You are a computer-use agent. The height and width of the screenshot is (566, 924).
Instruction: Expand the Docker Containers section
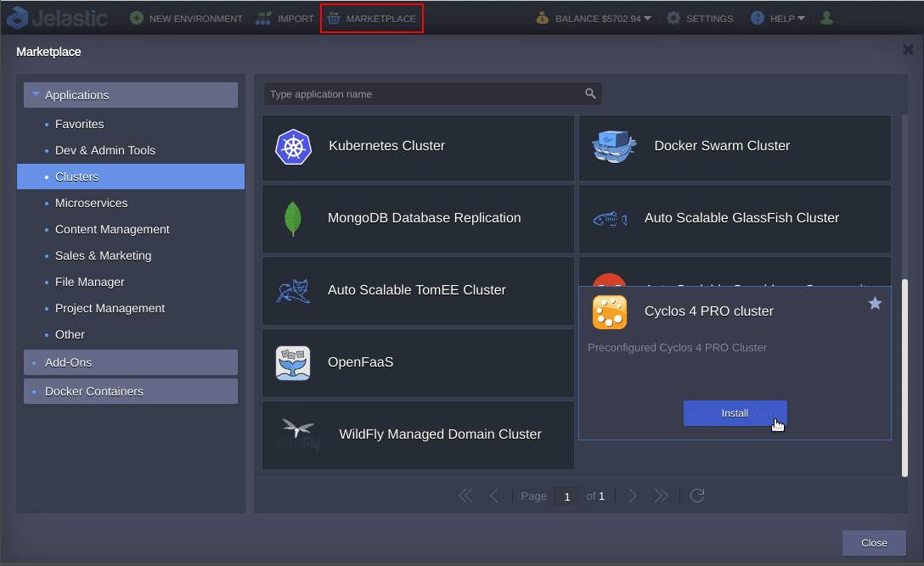(131, 391)
